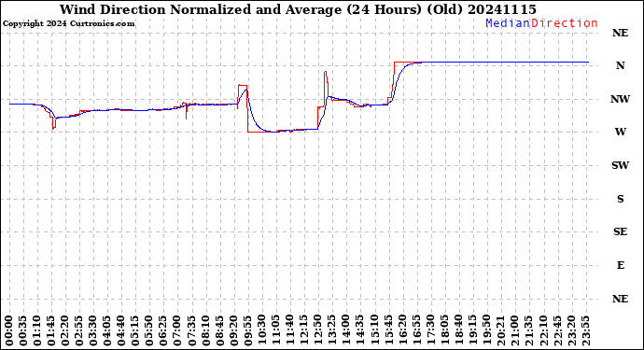Screen dimensions: 644x350
Task: Click the blue Median legend label
Action: click(x=508, y=23)
